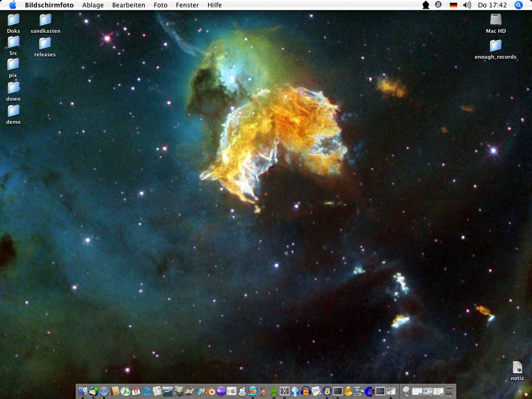Launch Audacity headphones icon in dock
Image resolution: width=532 pixels, height=399 pixels.
[x=306, y=391]
